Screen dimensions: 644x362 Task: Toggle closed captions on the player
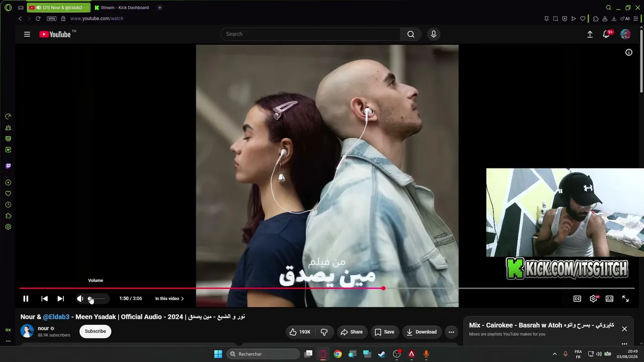tap(578, 299)
